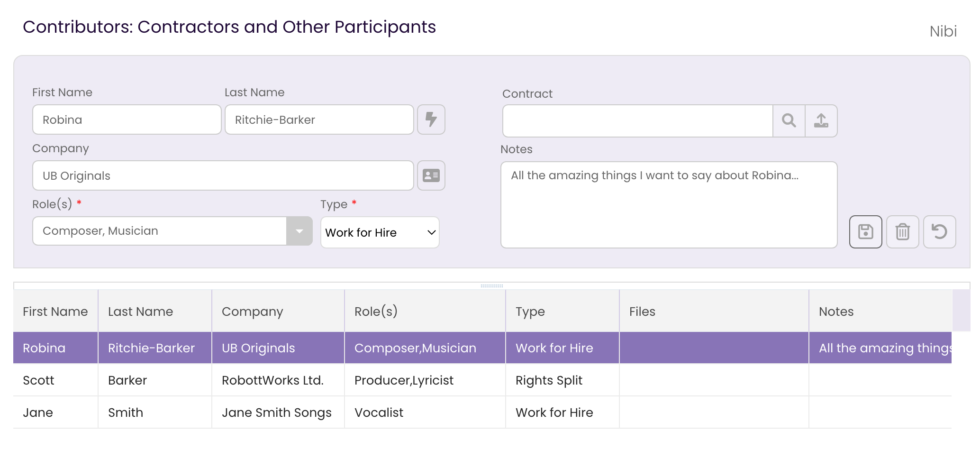Sort by Last Name column header

coord(155,311)
